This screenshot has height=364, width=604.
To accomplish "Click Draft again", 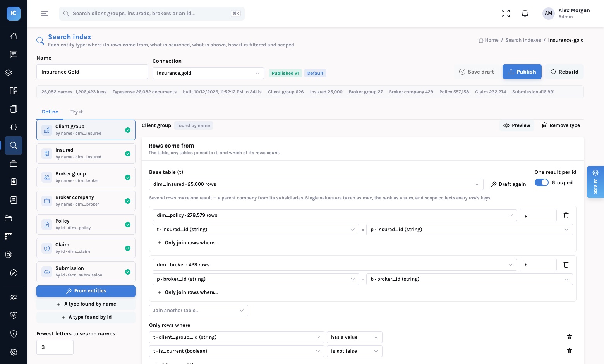I will tap(508, 184).
